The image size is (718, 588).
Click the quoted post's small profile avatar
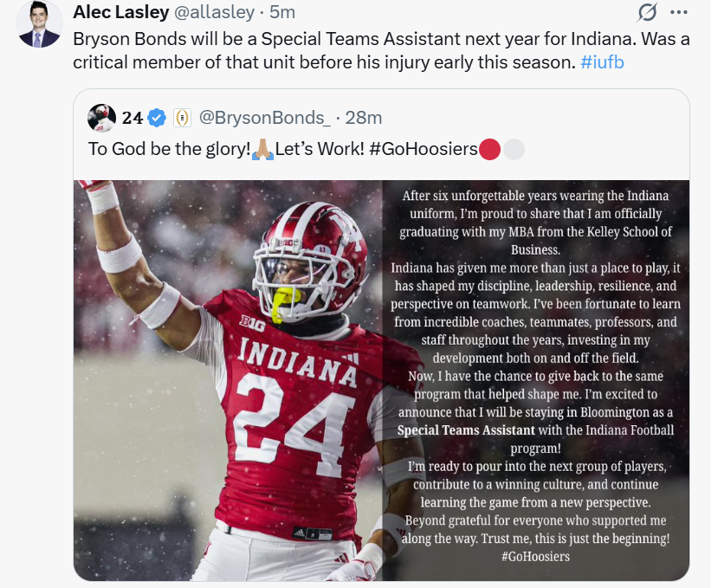pos(102,117)
